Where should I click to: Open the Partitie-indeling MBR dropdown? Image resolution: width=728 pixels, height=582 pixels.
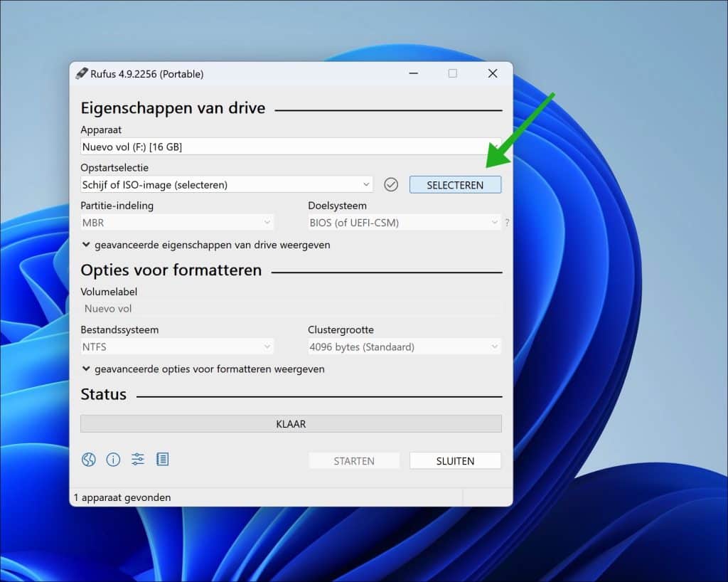tap(177, 223)
